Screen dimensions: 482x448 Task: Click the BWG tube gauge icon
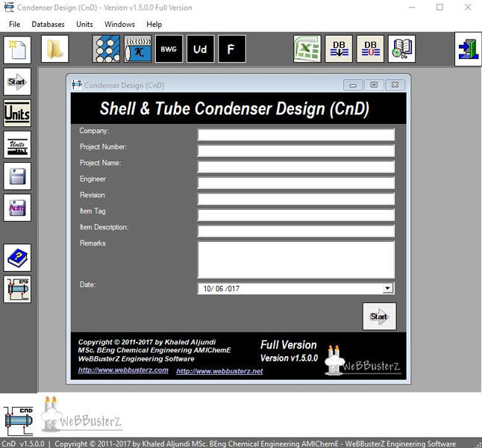(169, 49)
